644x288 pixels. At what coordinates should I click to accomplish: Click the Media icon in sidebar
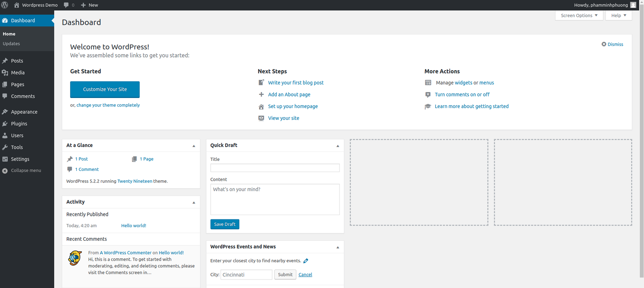coord(5,73)
